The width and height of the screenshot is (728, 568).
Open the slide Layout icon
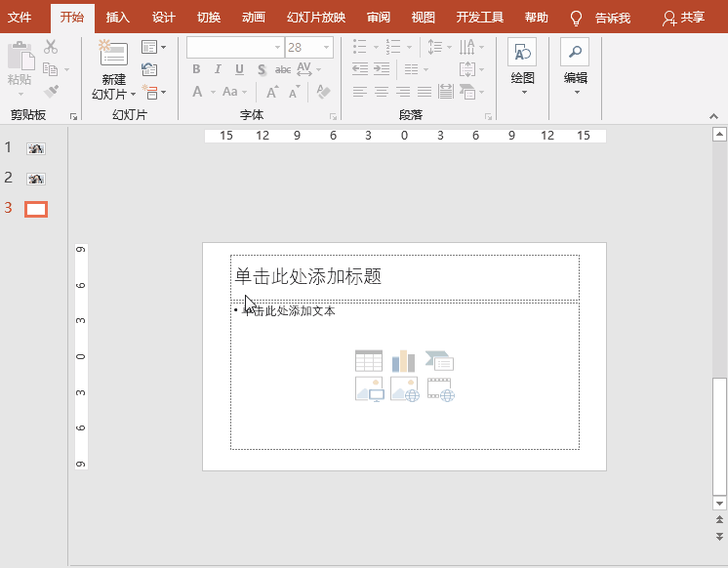point(149,47)
